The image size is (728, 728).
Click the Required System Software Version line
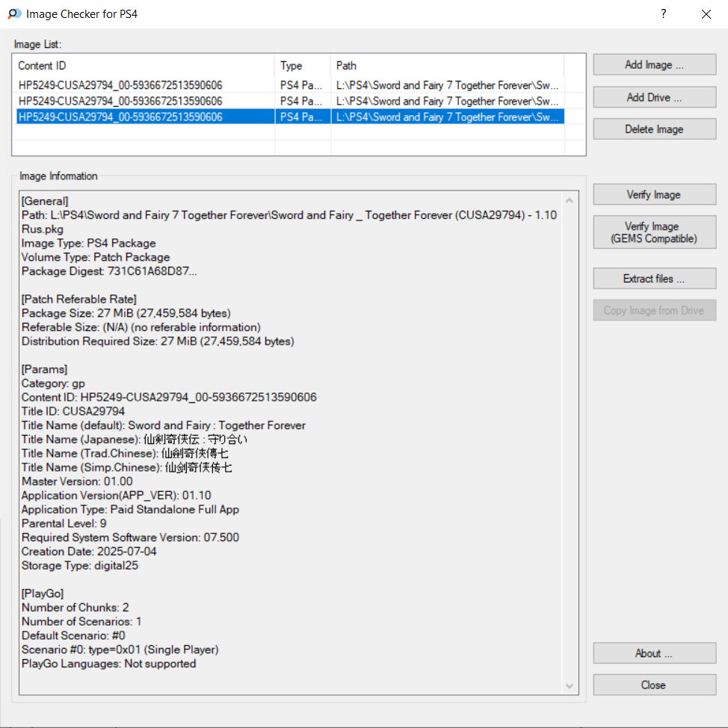(x=130, y=537)
